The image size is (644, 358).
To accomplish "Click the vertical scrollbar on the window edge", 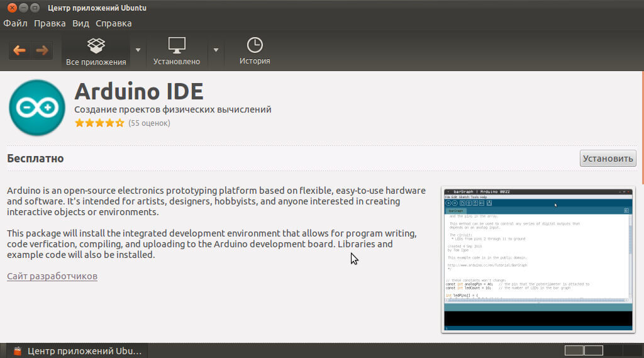I will pos(642,128).
